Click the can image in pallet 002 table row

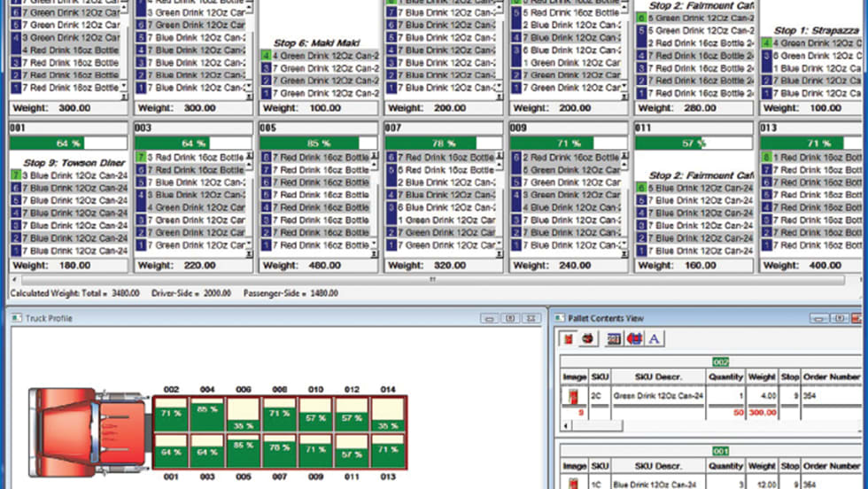click(x=572, y=395)
